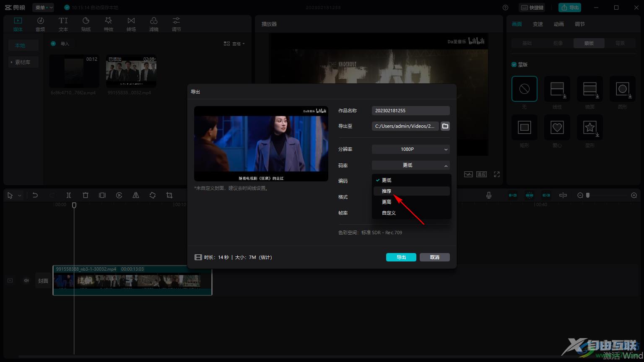The image size is (644, 362).
Task: Toggle the track lock/visibility icon
Action: coord(10,281)
